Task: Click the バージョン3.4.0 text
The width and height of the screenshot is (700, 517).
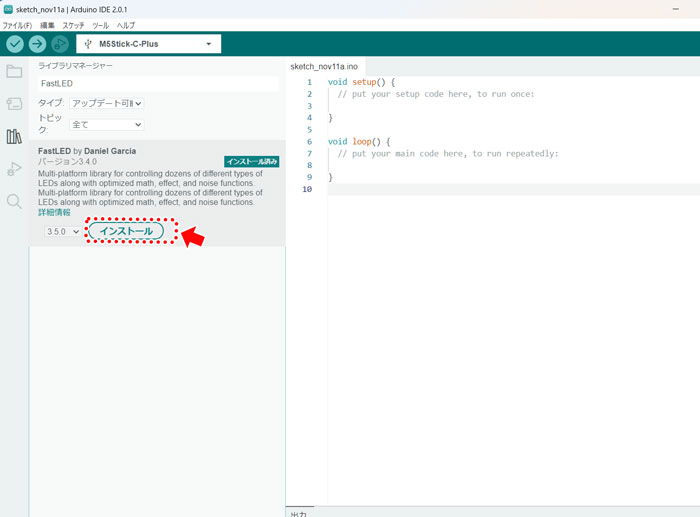Action: (67, 161)
